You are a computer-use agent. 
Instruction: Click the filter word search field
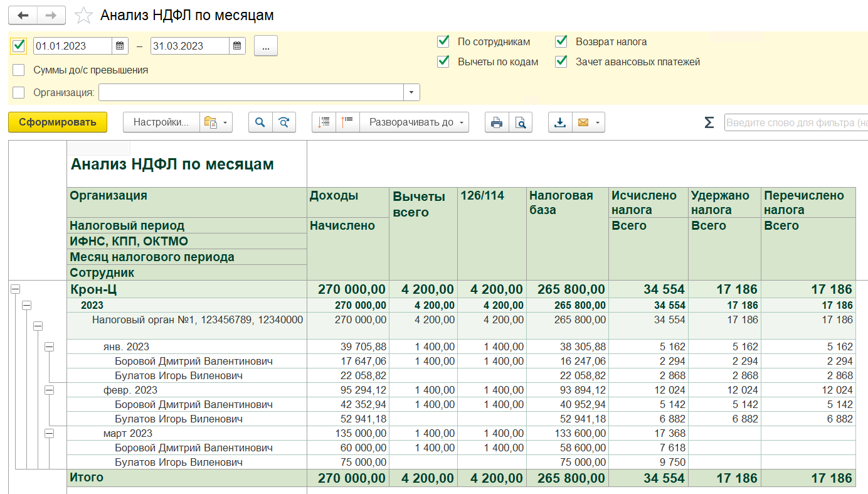click(x=796, y=122)
